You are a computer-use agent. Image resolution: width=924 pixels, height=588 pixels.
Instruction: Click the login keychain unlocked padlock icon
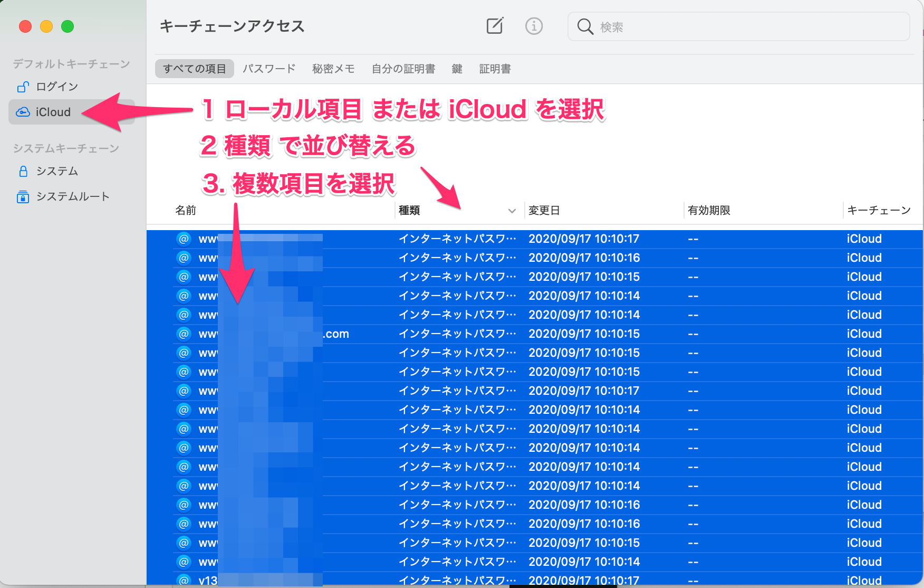click(x=22, y=86)
